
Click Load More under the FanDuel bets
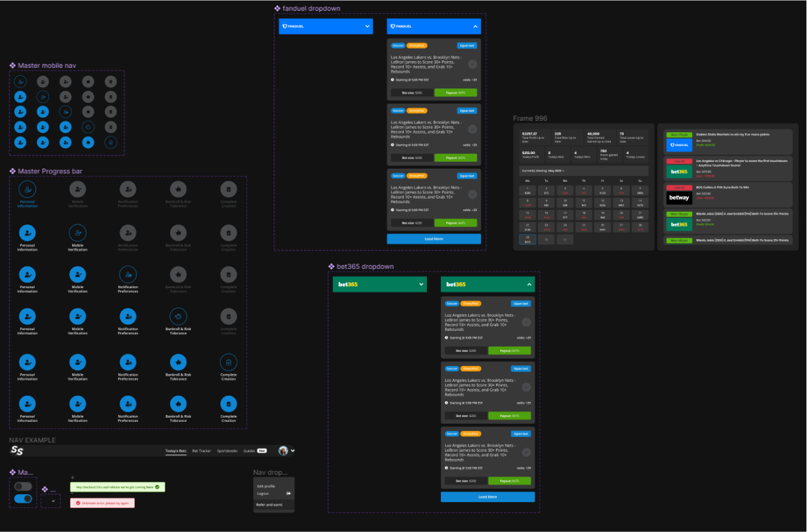click(x=434, y=238)
